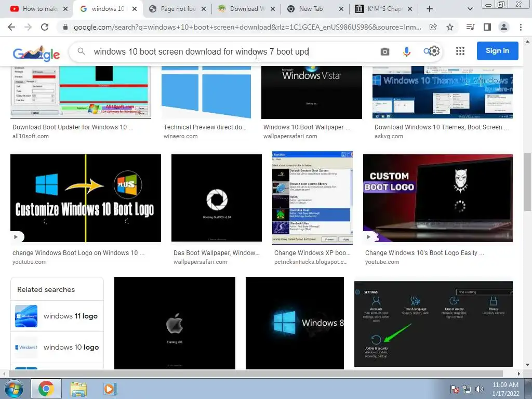Click the browser back arrow
Image resolution: width=532 pixels, height=399 pixels.
11,27
